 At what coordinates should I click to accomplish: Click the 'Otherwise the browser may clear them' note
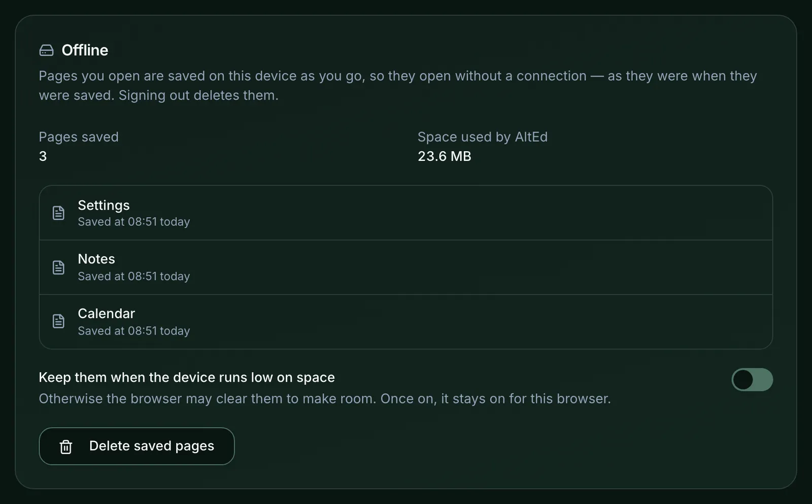(x=325, y=399)
